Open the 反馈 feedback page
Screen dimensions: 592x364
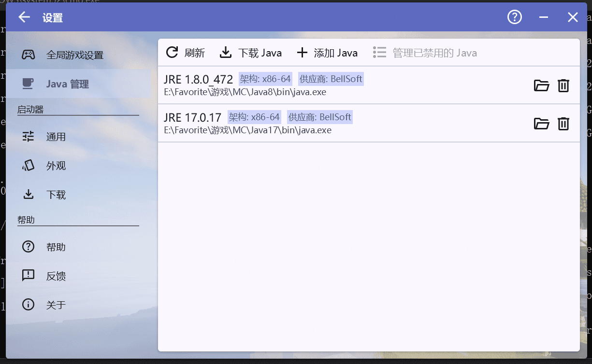click(56, 276)
